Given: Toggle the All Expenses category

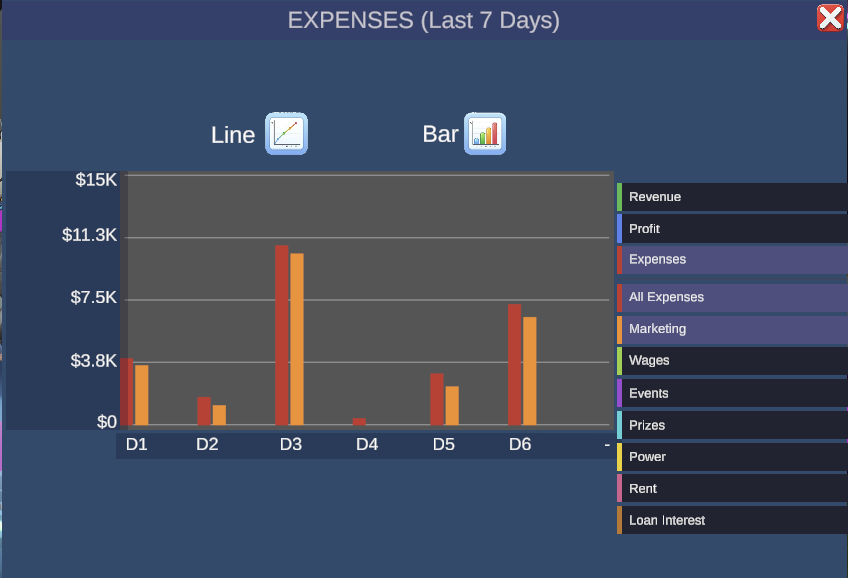Looking at the screenshot, I should pyautogui.click(x=732, y=297).
